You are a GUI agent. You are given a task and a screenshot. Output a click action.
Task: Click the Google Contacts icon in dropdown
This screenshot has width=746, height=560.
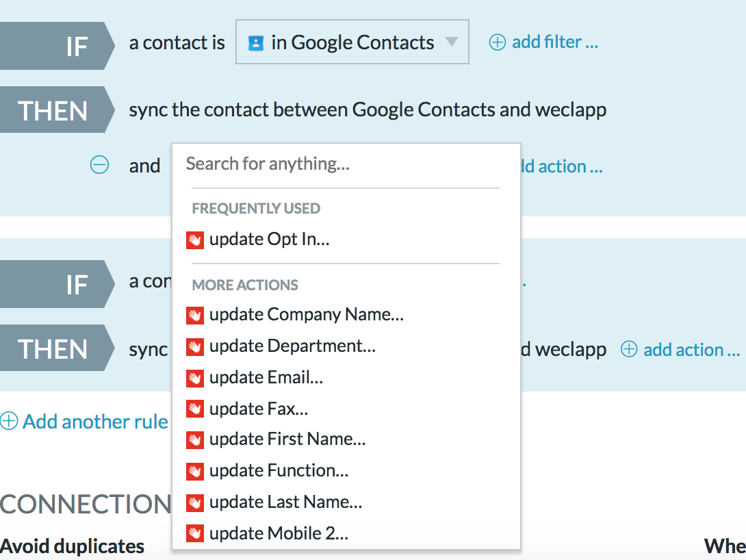(x=256, y=43)
